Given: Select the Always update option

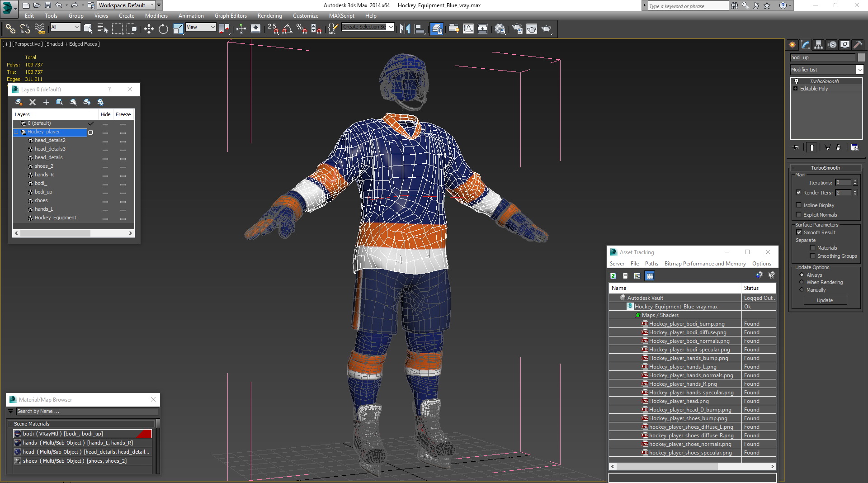Looking at the screenshot, I should (x=802, y=275).
